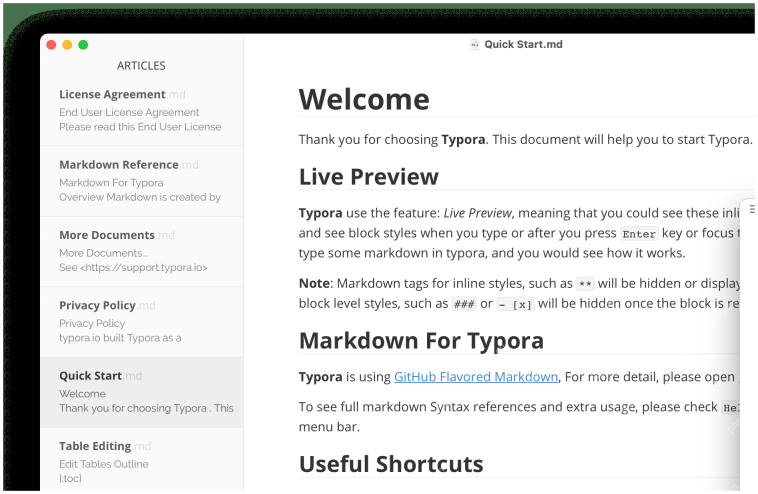
Task: Open the Table Editing article
Action: [142, 460]
